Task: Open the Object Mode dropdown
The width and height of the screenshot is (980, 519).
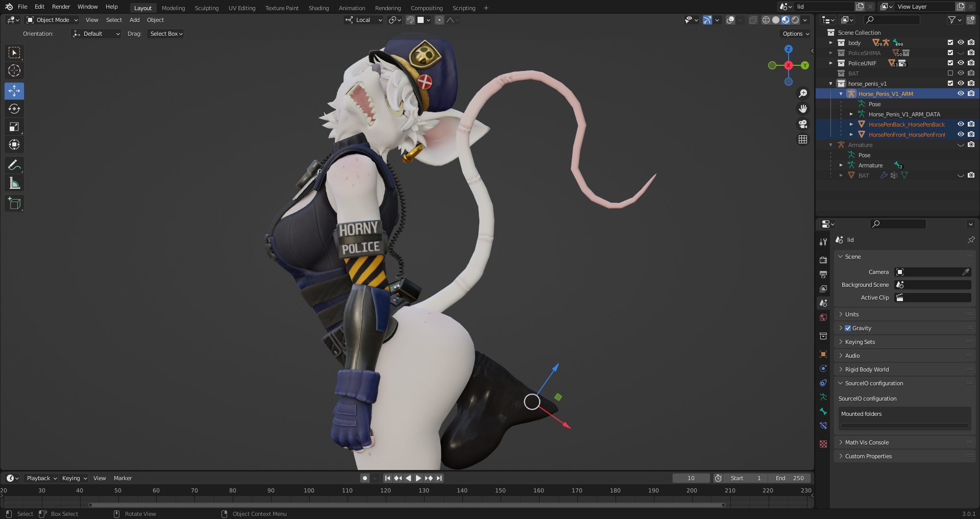Action: point(52,20)
